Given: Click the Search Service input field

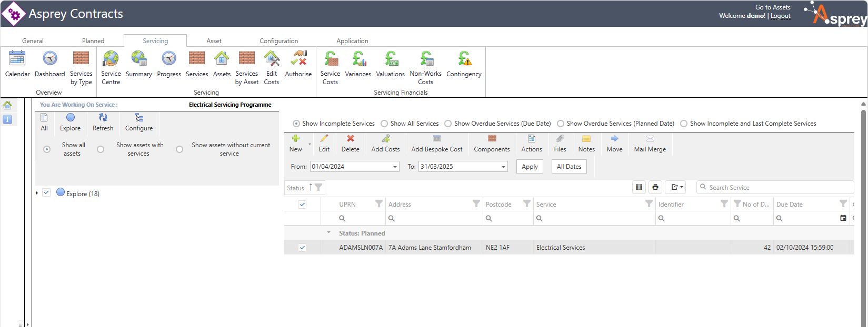Looking at the screenshot, I should pos(779,188).
